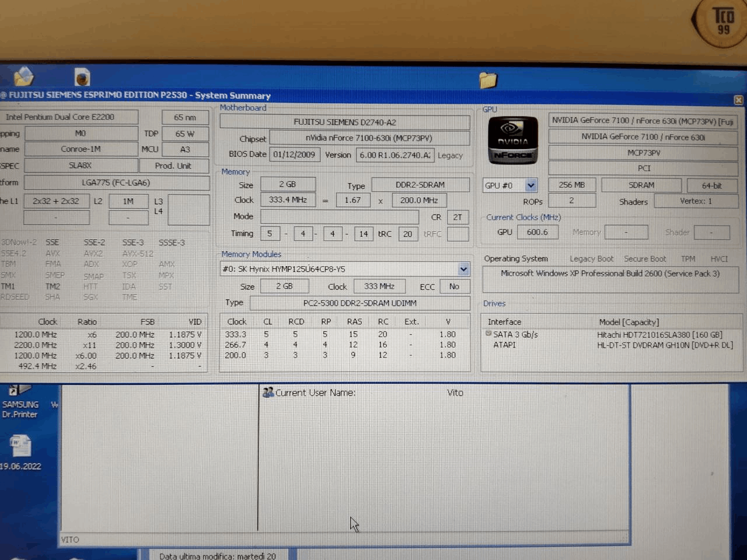Image resolution: width=747 pixels, height=560 pixels.
Task: Click the 266.7 memory timing row
Action: click(x=344, y=345)
